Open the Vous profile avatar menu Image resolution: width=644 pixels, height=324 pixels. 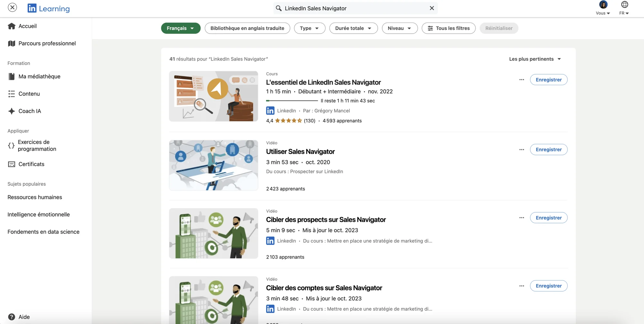pyautogui.click(x=603, y=8)
